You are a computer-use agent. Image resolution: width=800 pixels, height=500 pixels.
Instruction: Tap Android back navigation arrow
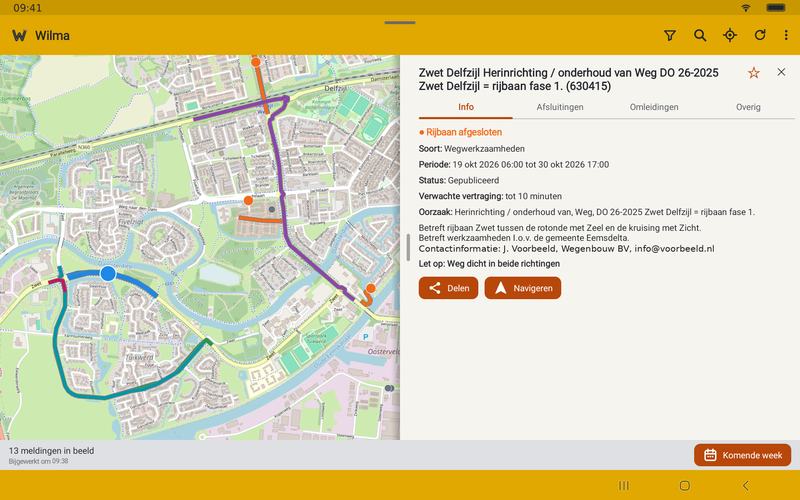tap(746, 485)
